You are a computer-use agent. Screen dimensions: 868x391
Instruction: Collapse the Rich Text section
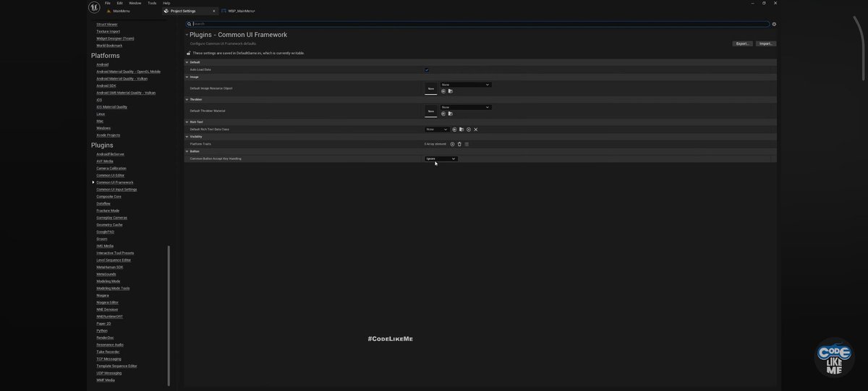coord(187,122)
